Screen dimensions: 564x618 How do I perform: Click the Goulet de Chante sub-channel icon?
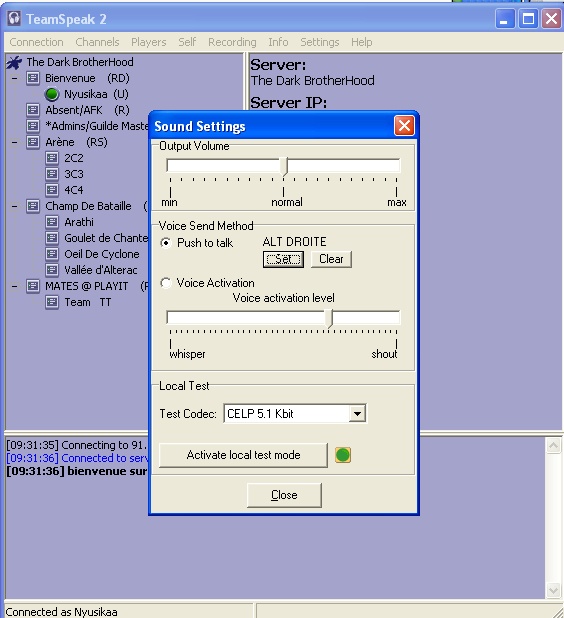[52, 238]
